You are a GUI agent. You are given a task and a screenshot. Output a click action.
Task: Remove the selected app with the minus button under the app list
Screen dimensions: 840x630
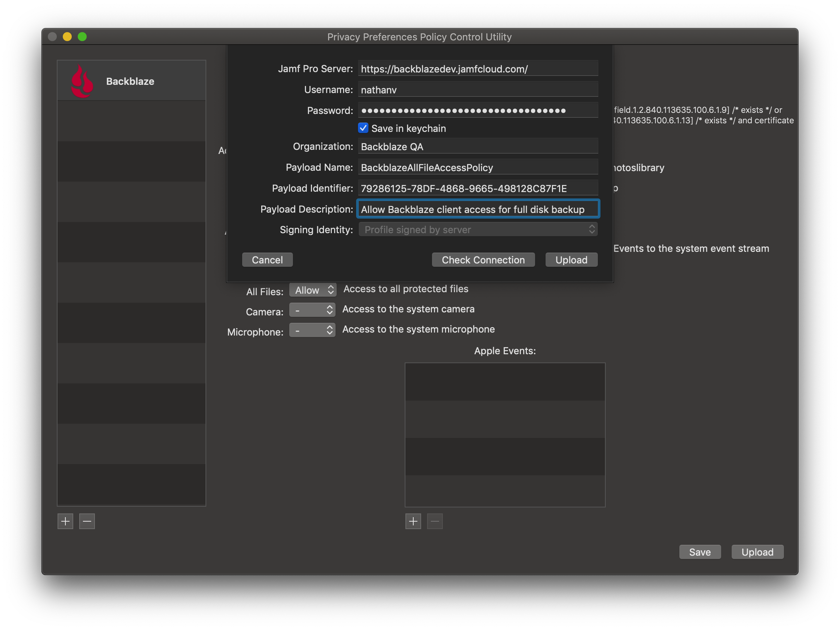[x=87, y=521]
